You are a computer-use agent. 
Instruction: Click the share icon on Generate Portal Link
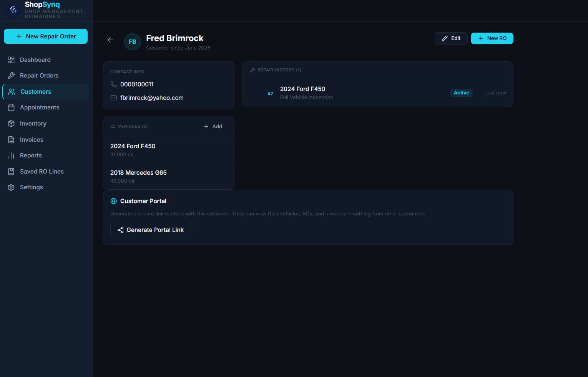(x=121, y=230)
